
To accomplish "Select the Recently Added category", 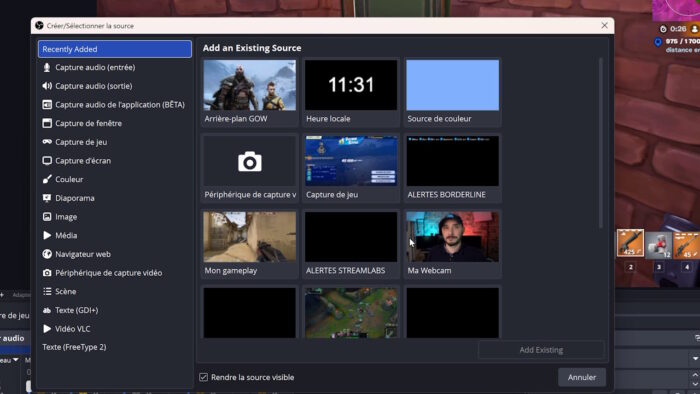I will click(x=115, y=49).
